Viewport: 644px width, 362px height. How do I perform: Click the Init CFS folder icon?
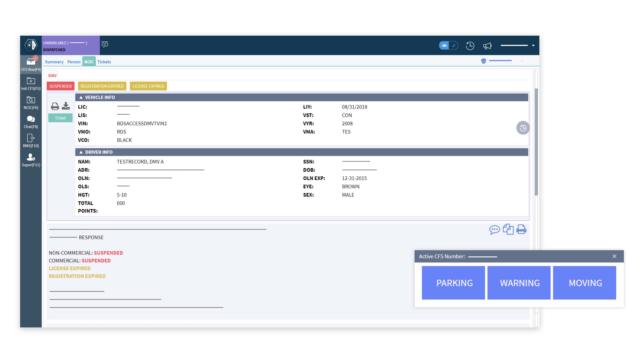click(31, 81)
